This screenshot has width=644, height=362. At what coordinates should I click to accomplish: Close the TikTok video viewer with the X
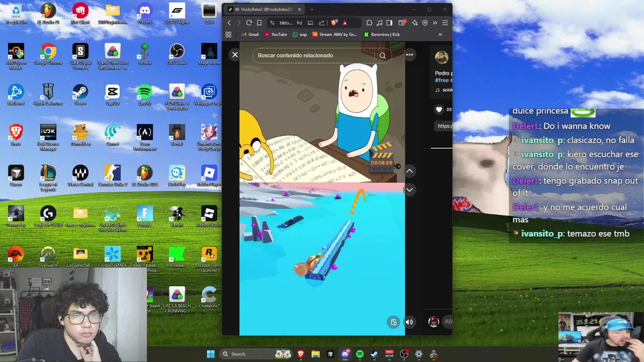(x=235, y=55)
